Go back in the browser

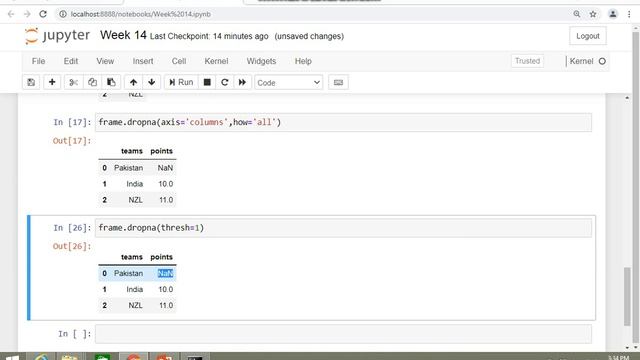(11, 14)
